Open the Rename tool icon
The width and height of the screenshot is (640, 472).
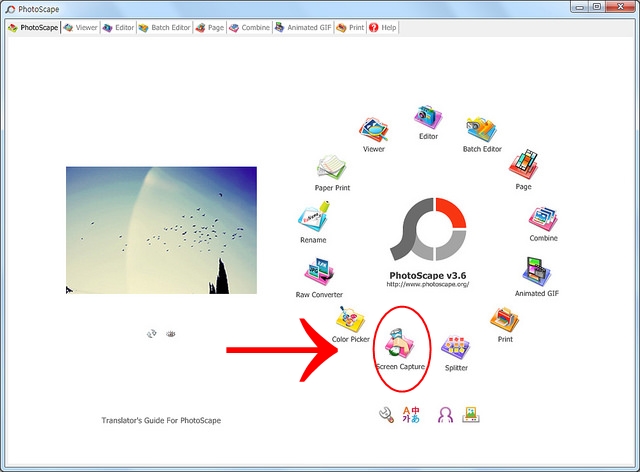click(x=313, y=217)
